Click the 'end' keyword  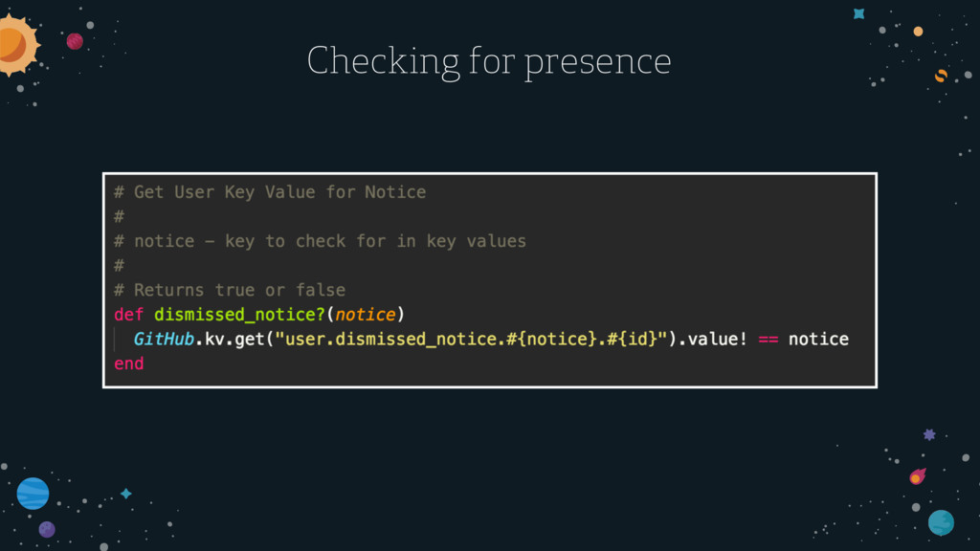(x=129, y=364)
